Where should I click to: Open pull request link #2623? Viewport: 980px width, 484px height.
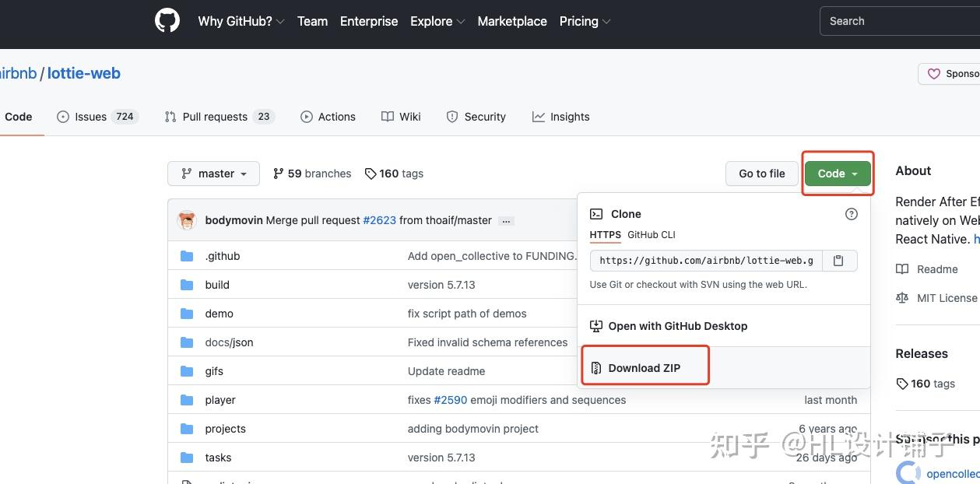(x=379, y=220)
